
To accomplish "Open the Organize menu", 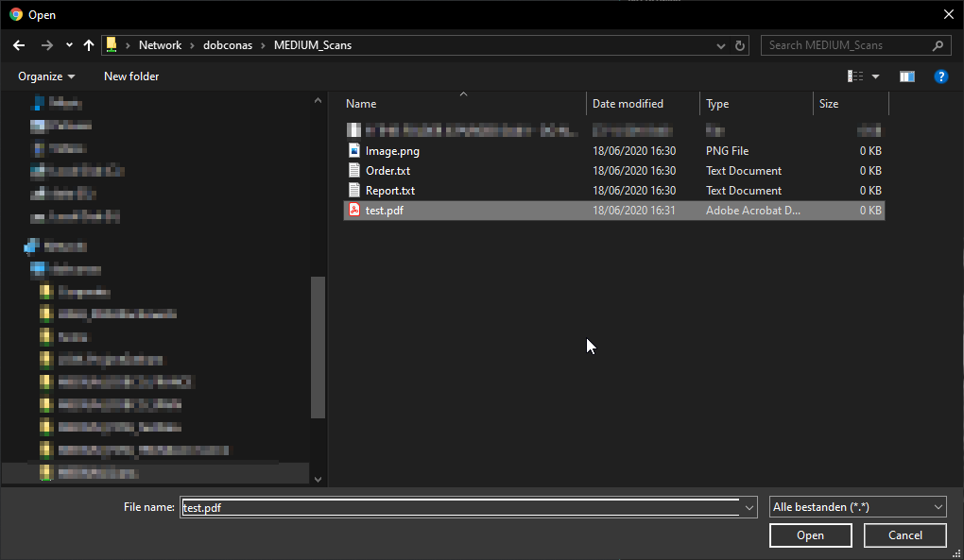I will coord(46,76).
